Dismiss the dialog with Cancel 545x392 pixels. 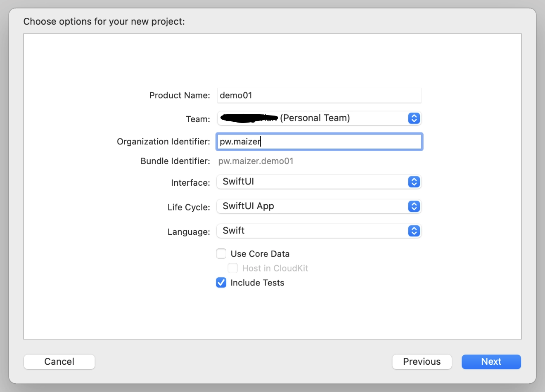coord(59,362)
